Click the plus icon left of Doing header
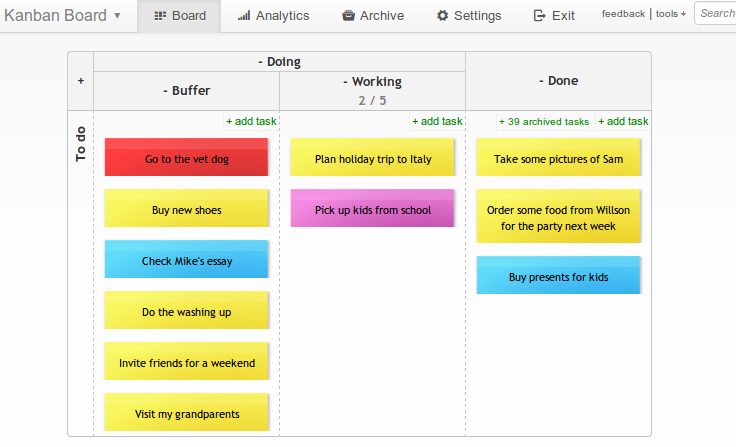Screen dimensions: 736x447 pos(81,81)
